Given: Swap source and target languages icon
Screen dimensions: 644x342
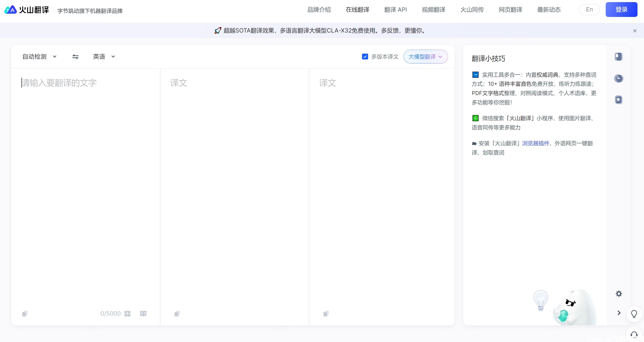Looking at the screenshot, I should click(x=75, y=57).
